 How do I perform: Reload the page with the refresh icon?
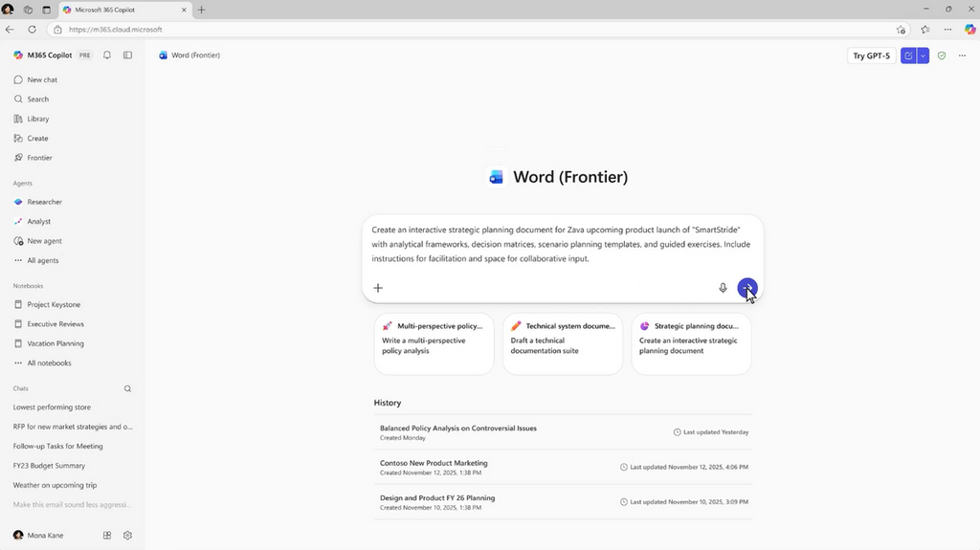click(x=32, y=30)
